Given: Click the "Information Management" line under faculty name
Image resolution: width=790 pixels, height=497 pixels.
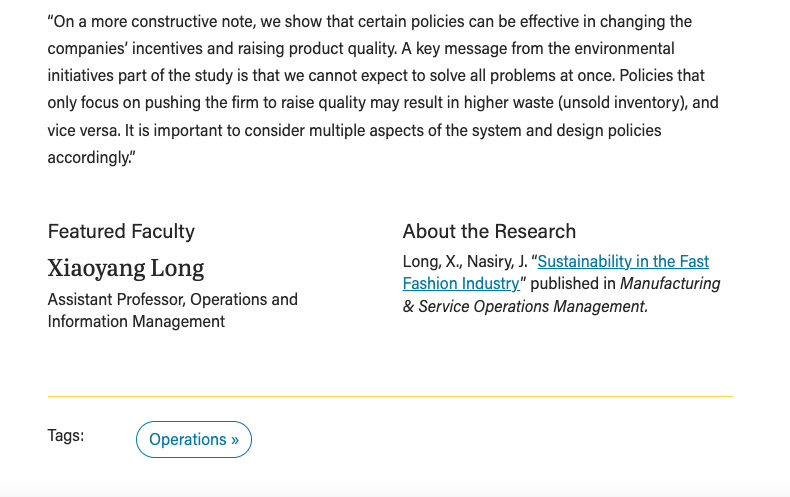Looking at the screenshot, I should pos(136,321).
